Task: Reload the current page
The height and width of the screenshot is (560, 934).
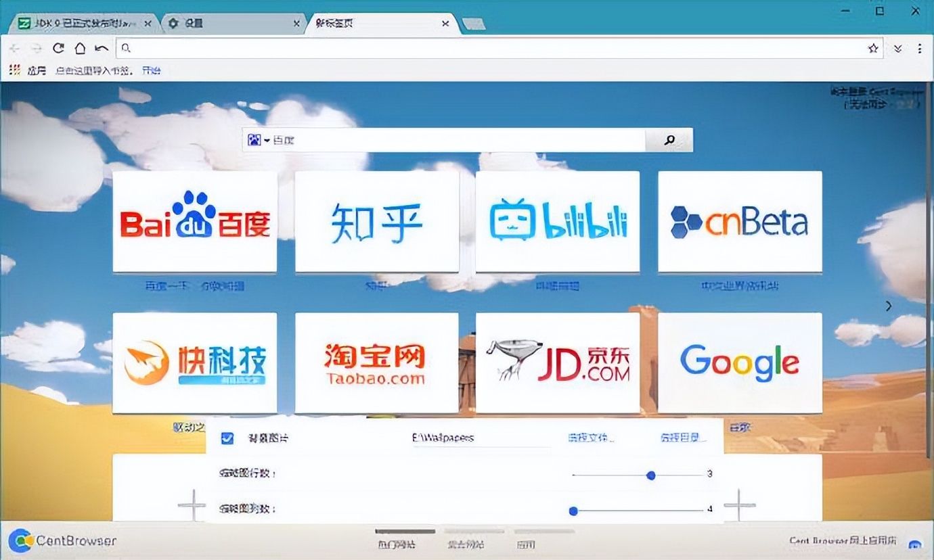Action: (x=58, y=49)
